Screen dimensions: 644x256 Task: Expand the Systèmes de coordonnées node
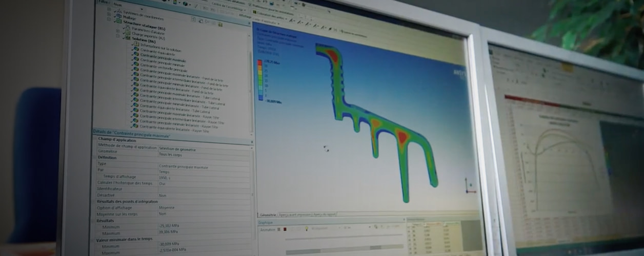tap(108, 10)
